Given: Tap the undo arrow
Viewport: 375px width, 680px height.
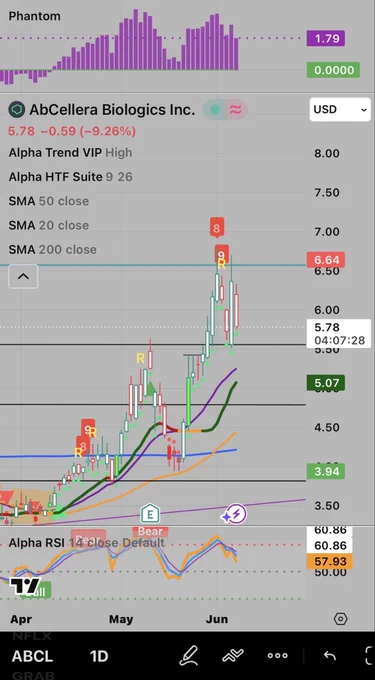Looking at the screenshot, I should click(x=330, y=655).
